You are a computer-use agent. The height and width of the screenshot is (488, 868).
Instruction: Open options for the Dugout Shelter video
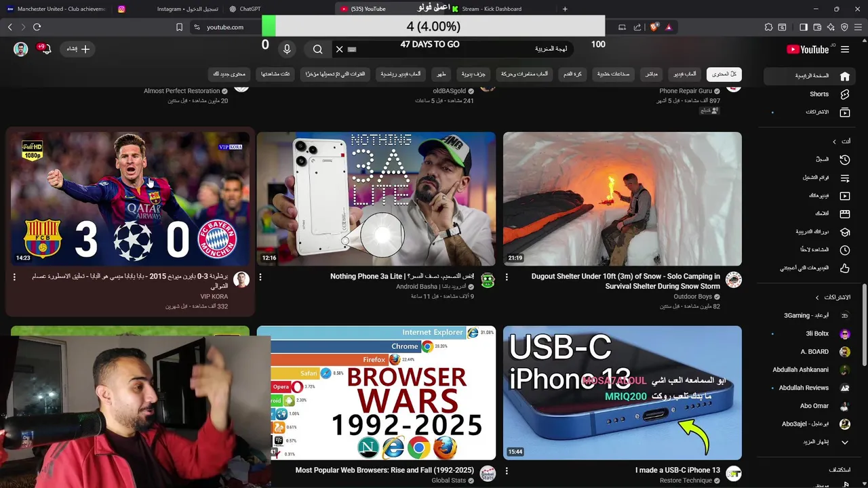tap(507, 277)
